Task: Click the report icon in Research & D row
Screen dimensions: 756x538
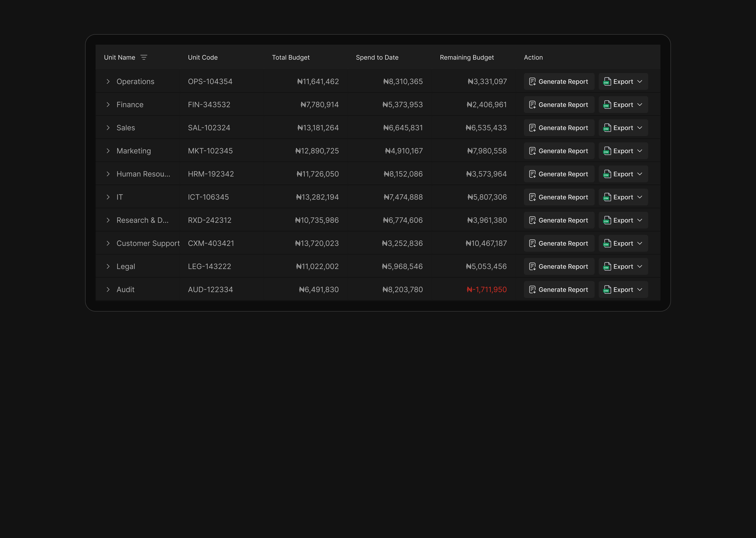Action: pos(532,220)
